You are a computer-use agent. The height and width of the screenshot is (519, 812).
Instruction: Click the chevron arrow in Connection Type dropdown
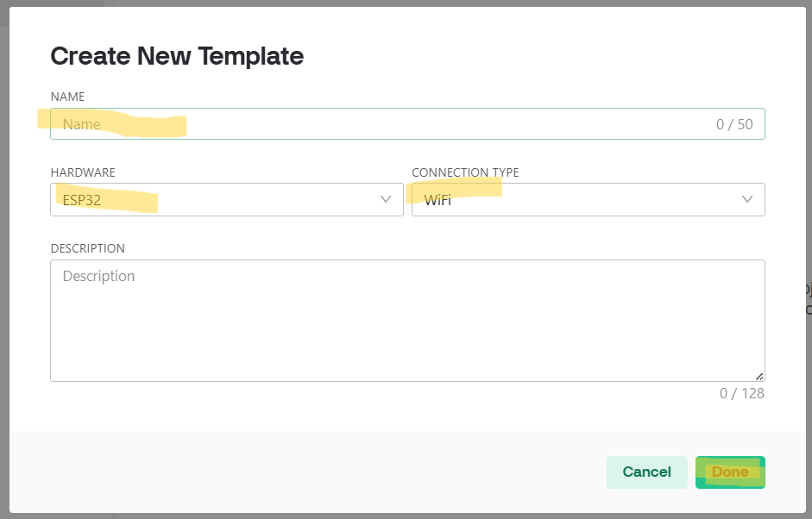tap(747, 199)
